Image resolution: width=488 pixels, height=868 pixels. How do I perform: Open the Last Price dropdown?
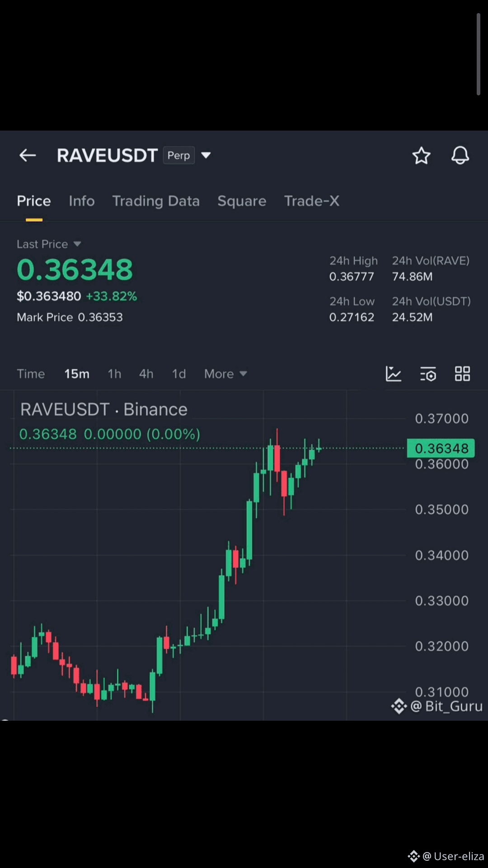click(x=49, y=244)
